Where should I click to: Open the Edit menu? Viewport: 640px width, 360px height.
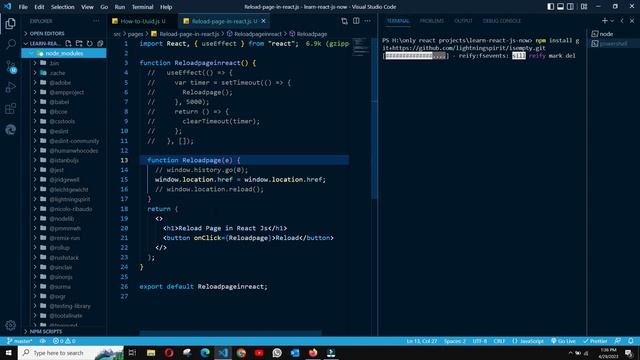[39, 7]
